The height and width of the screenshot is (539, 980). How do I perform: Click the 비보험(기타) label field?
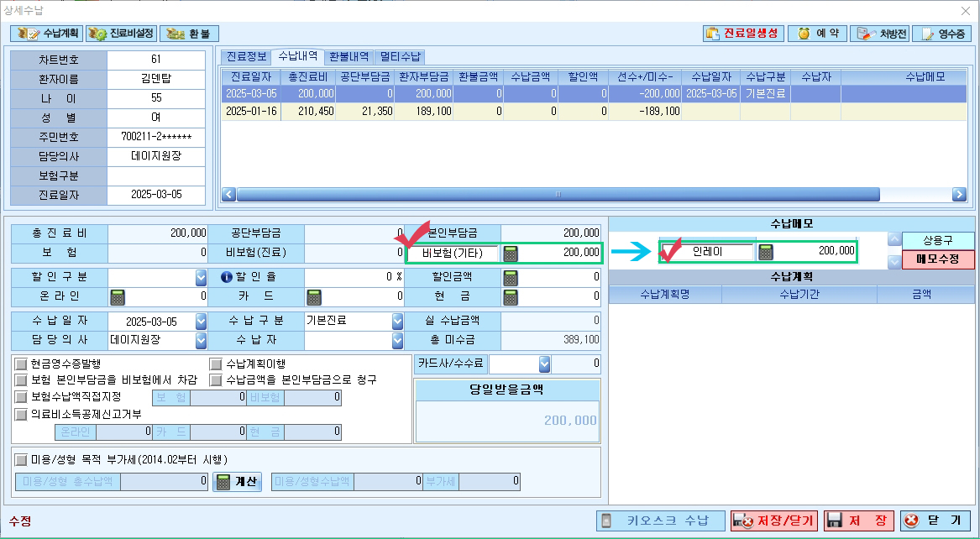click(453, 253)
